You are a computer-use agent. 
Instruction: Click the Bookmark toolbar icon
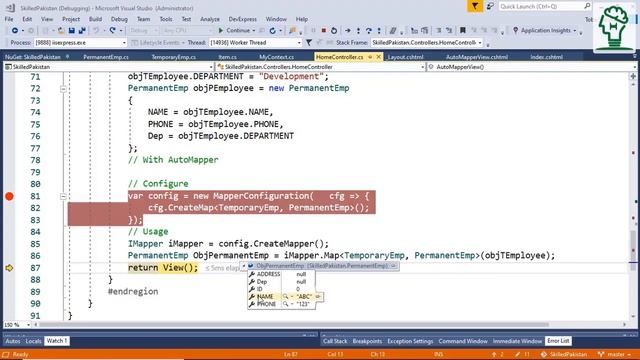tap(462, 31)
